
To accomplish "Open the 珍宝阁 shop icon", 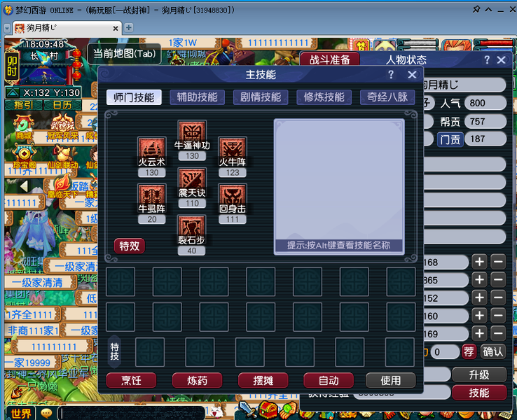I will pos(24,157).
